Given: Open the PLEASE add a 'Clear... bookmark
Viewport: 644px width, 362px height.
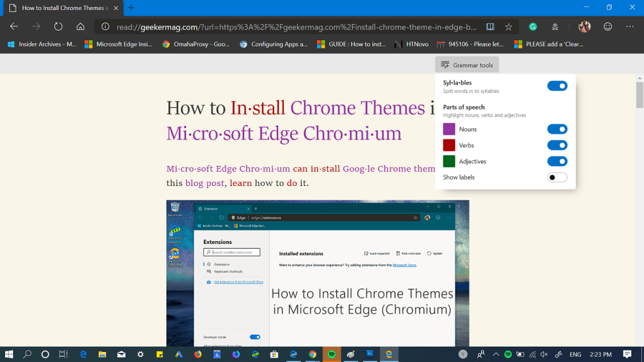Looking at the screenshot, I should 548,44.
